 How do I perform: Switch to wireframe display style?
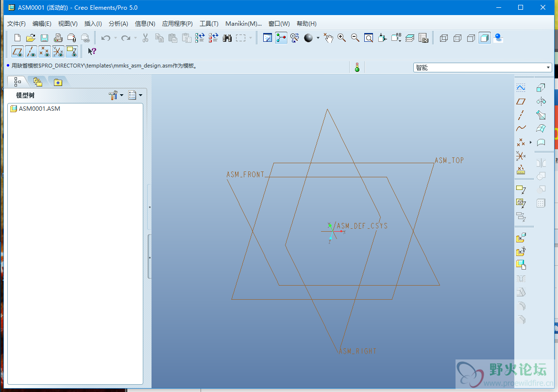[443, 38]
